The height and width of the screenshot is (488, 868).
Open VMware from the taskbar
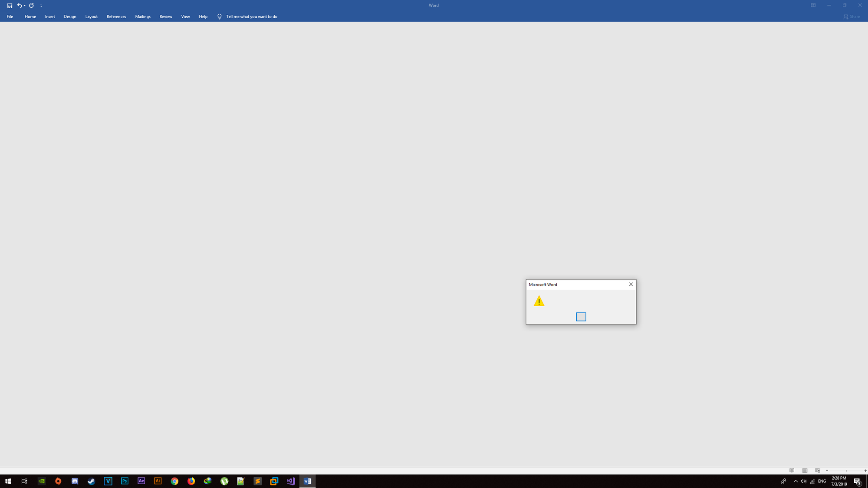(274, 481)
